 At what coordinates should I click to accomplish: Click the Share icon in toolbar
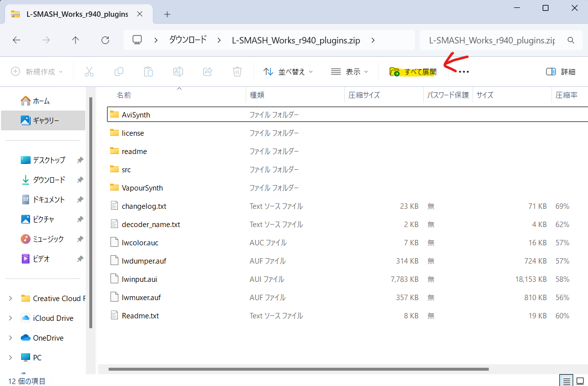click(208, 71)
